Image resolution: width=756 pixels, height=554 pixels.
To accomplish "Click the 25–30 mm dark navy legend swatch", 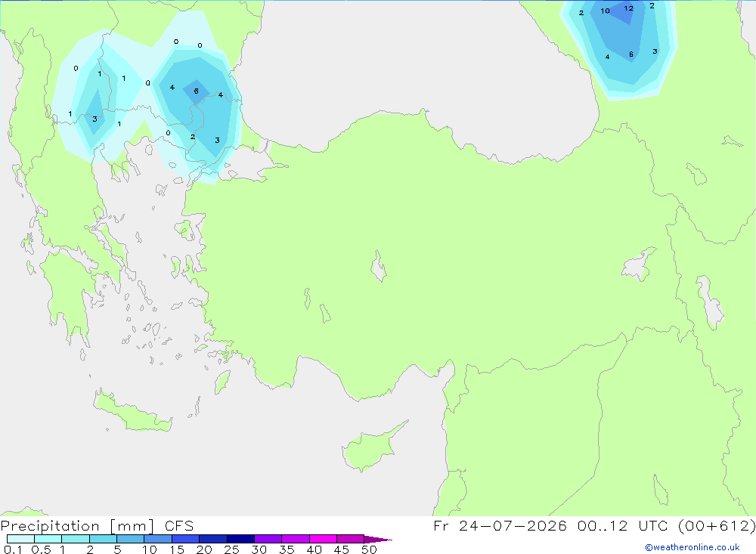I will pos(240,539).
